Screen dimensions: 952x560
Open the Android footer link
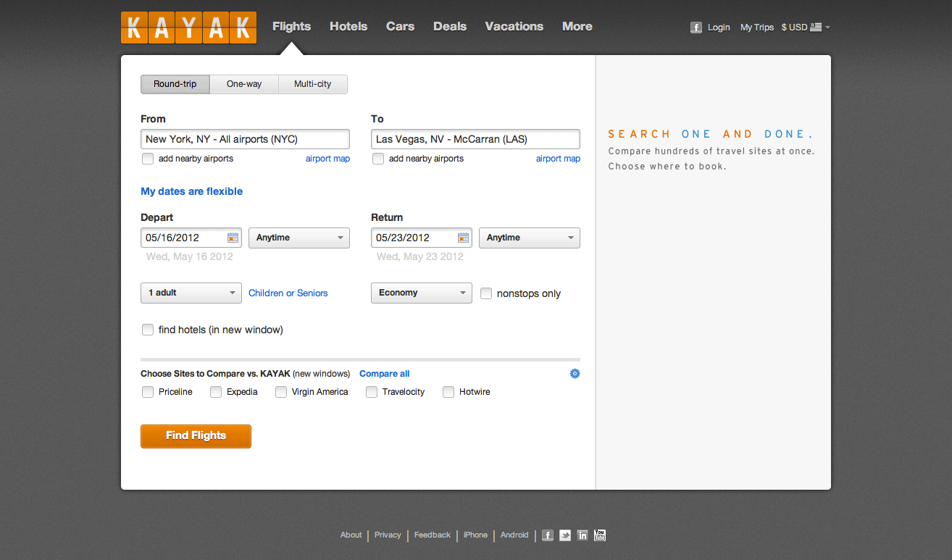pyautogui.click(x=514, y=535)
